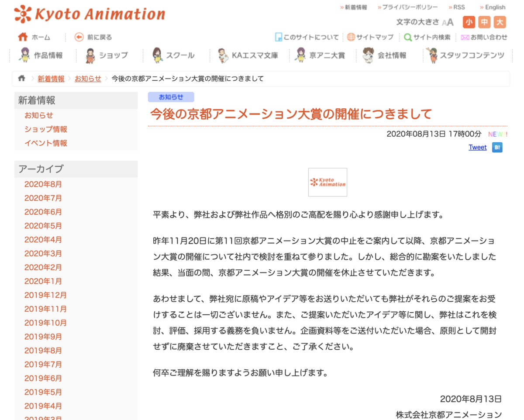The image size is (524, 420).
Task: Click the blue お知らせ category tag
Action: tap(171, 97)
